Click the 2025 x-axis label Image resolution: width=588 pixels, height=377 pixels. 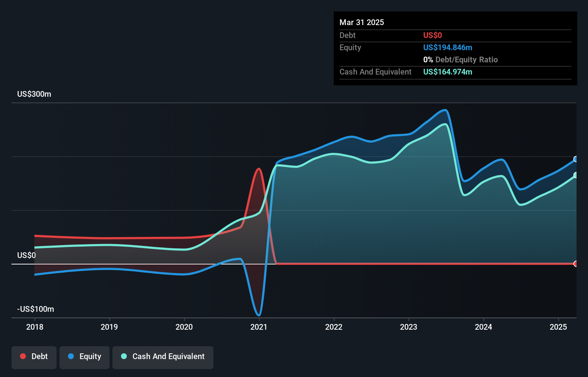[558, 327]
